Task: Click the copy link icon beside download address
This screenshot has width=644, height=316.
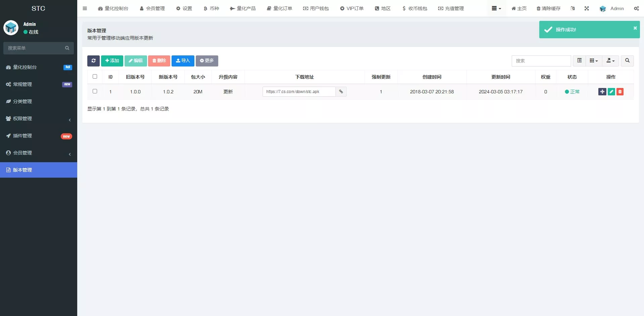Action: 341,91
